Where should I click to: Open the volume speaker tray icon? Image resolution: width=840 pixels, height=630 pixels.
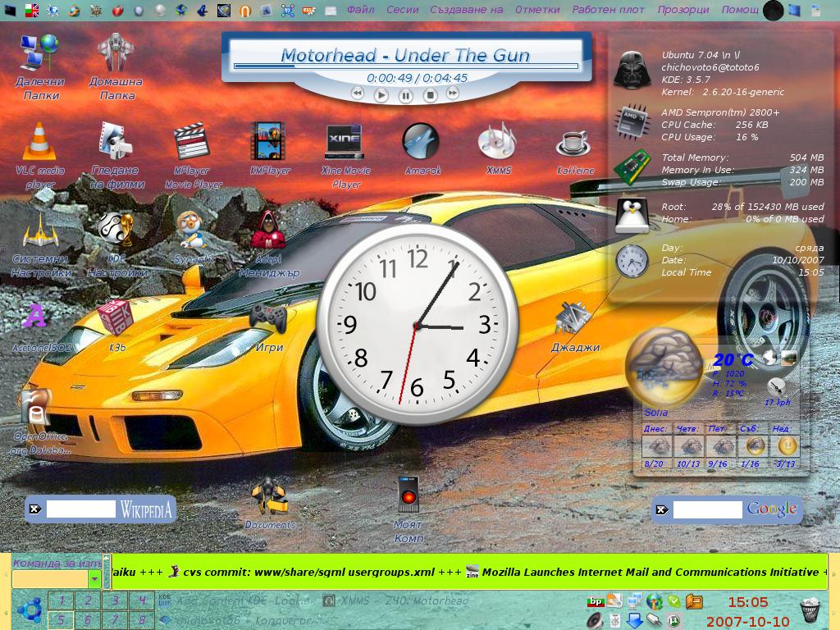point(595,620)
